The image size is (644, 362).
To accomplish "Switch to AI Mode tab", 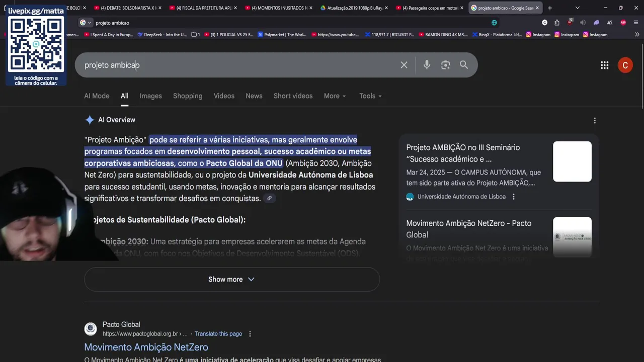I will click(97, 96).
